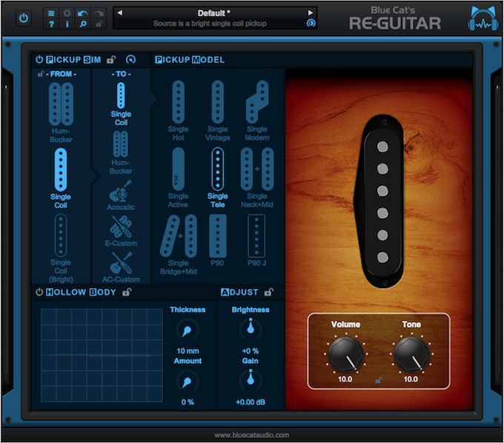The height and width of the screenshot is (443, 504).
Task: Click the Volume 10.0 value
Action: 345,379
